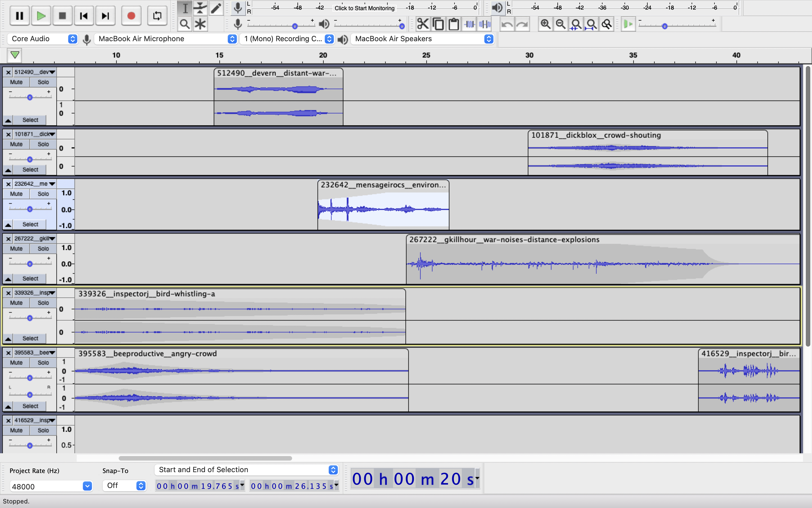Open the Project Rate 48000 dropdown

pyautogui.click(x=87, y=486)
